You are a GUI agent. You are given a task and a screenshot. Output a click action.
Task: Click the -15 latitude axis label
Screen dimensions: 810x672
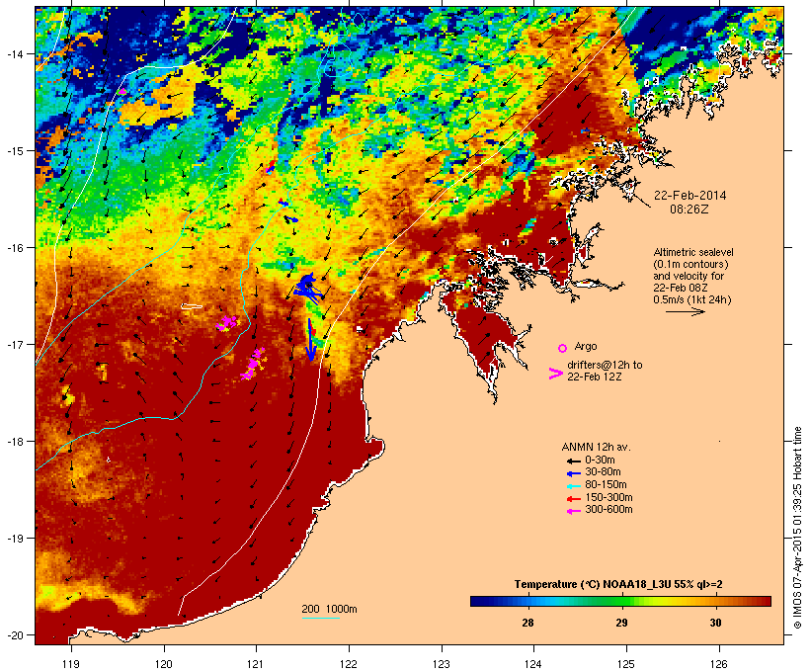pos(14,151)
